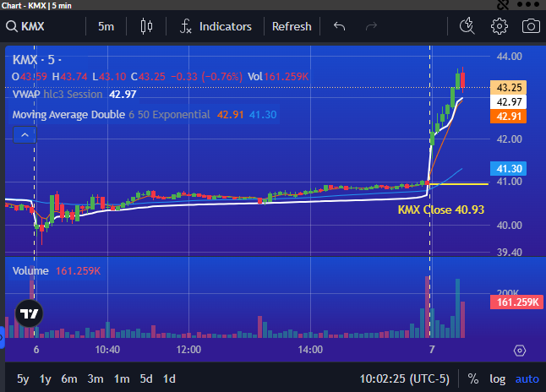Click the KMX · 5 symbol title legend

[37, 60]
